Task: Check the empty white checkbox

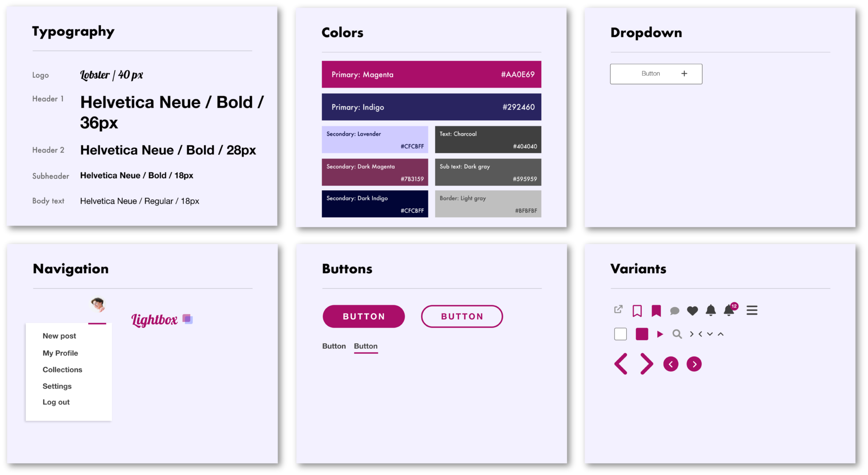Action: tap(620, 334)
